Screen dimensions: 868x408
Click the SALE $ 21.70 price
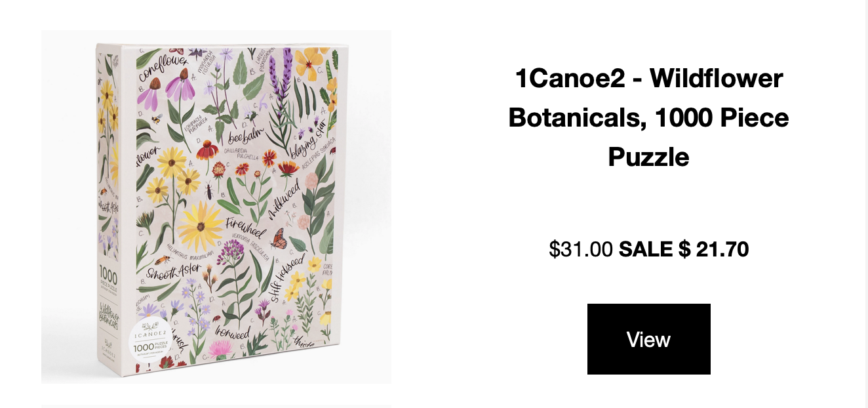pyautogui.click(x=684, y=249)
